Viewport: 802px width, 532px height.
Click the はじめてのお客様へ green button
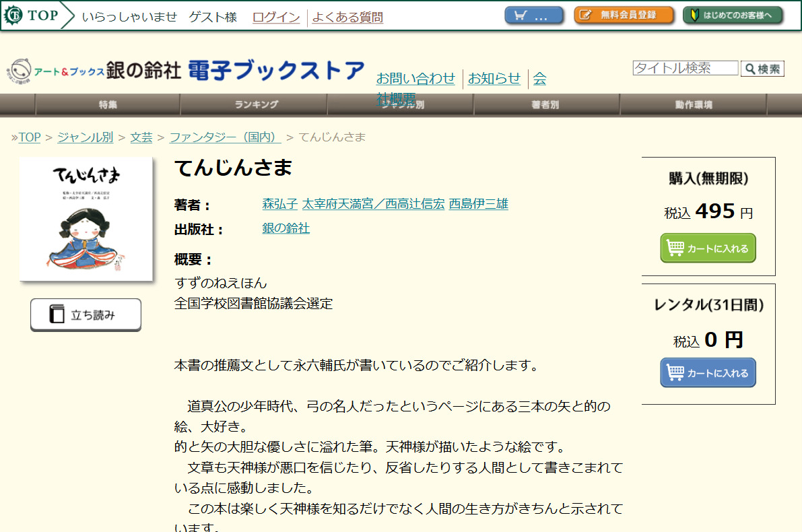(x=733, y=15)
